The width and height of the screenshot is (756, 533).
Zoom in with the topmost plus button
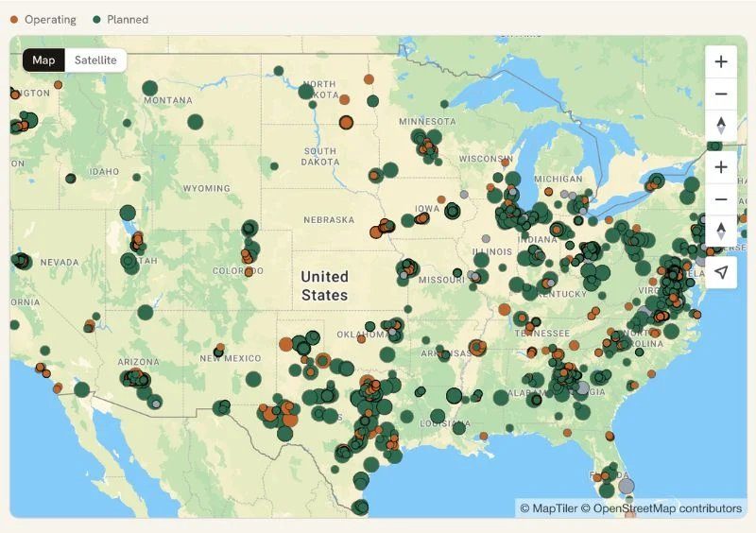click(721, 61)
